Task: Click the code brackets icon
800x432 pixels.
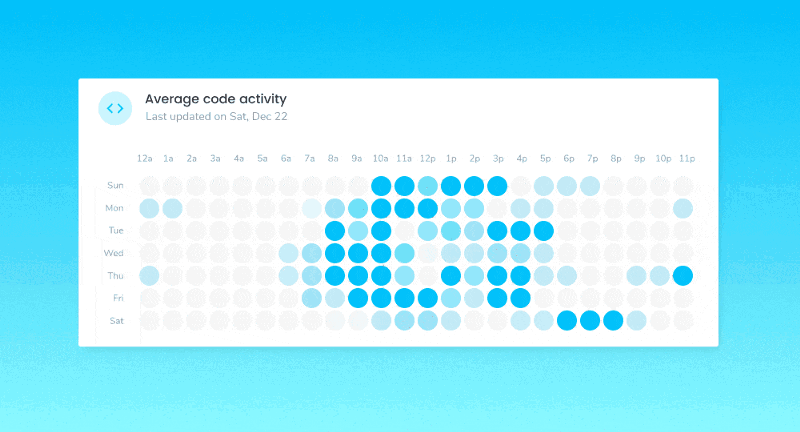Action: tap(115, 108)
